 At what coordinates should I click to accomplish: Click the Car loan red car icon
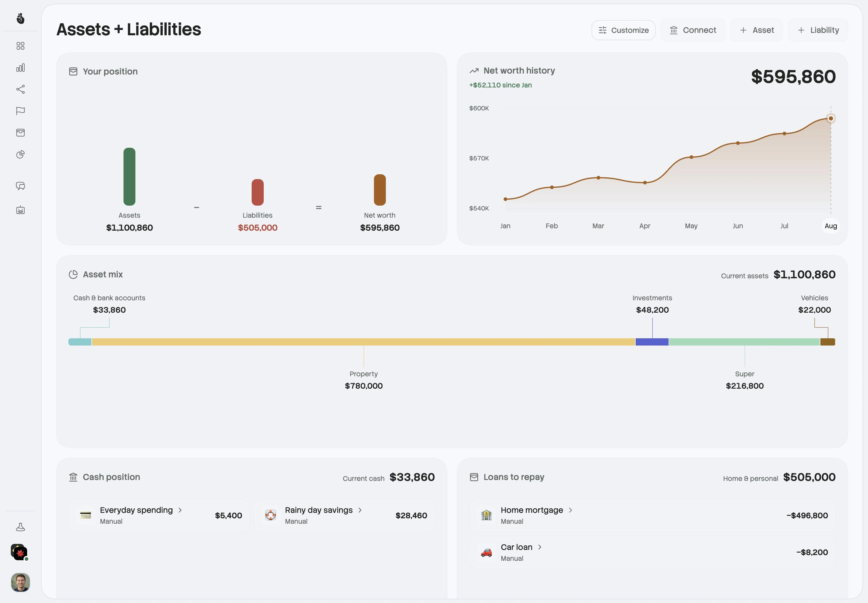[486, 552]
